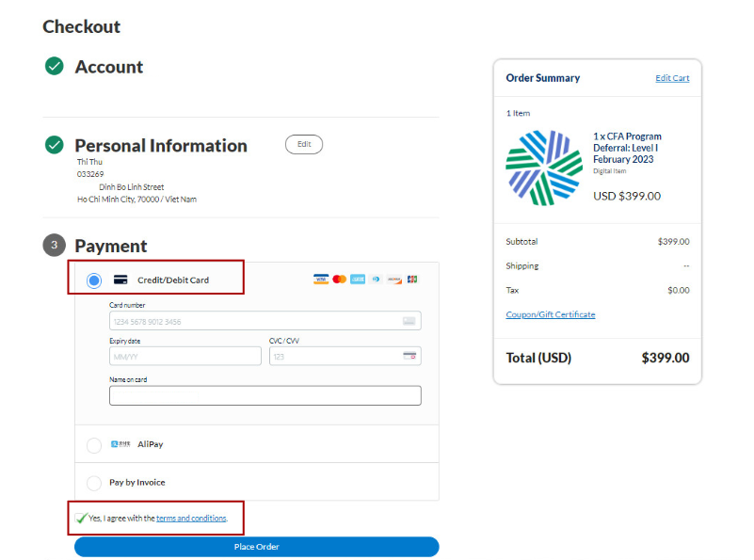Click the Discover card logo icon

[x=394, y=280]
